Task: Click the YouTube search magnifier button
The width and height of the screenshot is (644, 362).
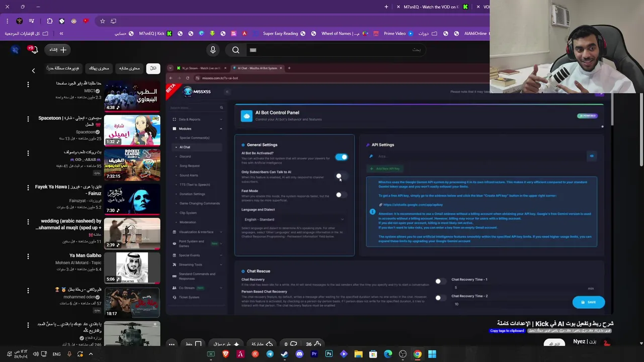Action: point(235,50)
